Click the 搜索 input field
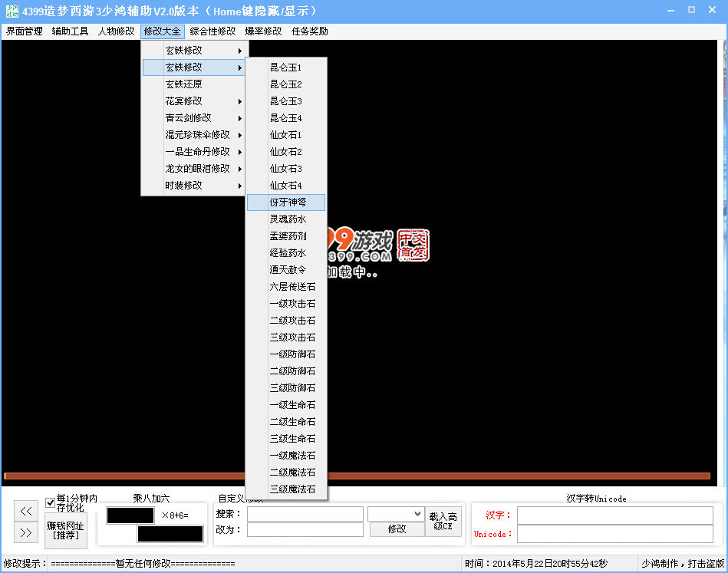Screen dimensions: 728x573 305,514
